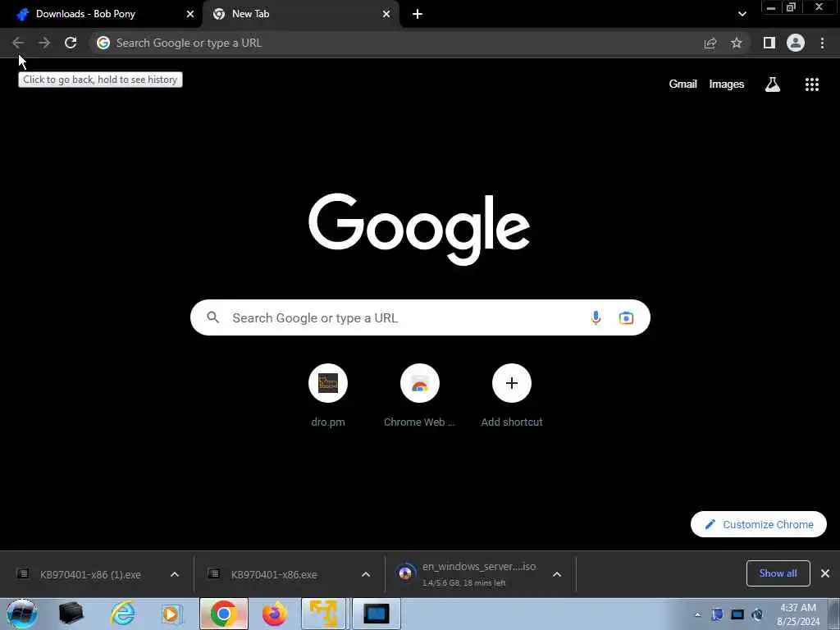Open the Windows Start menu
The width and height of the screenshot is (840, 630).
[21, 614]
